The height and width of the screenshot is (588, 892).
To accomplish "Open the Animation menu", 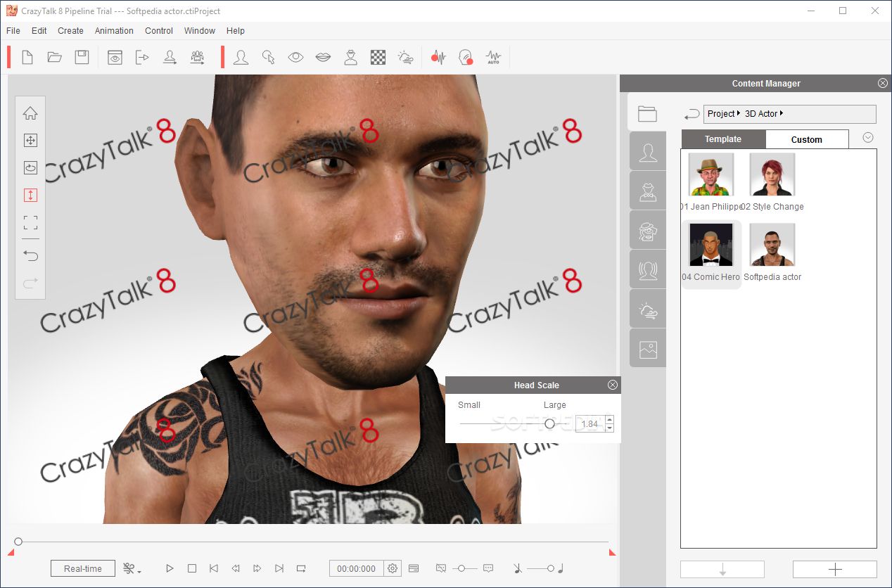I will (x=114, y=31).
